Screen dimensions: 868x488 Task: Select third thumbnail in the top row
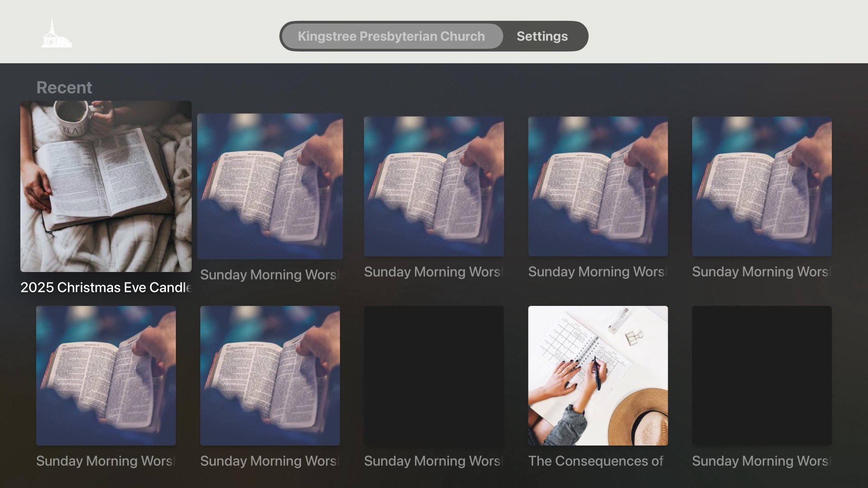(434, 186)
